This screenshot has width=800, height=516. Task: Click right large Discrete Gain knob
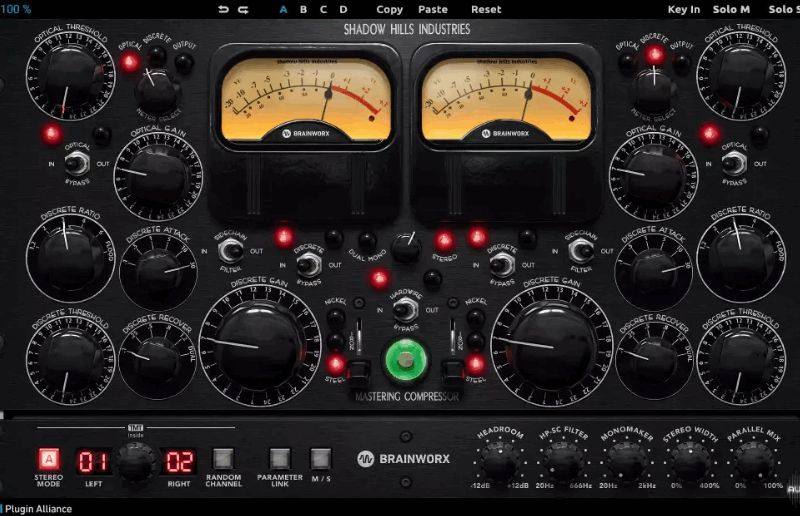[x=553, y=347]
